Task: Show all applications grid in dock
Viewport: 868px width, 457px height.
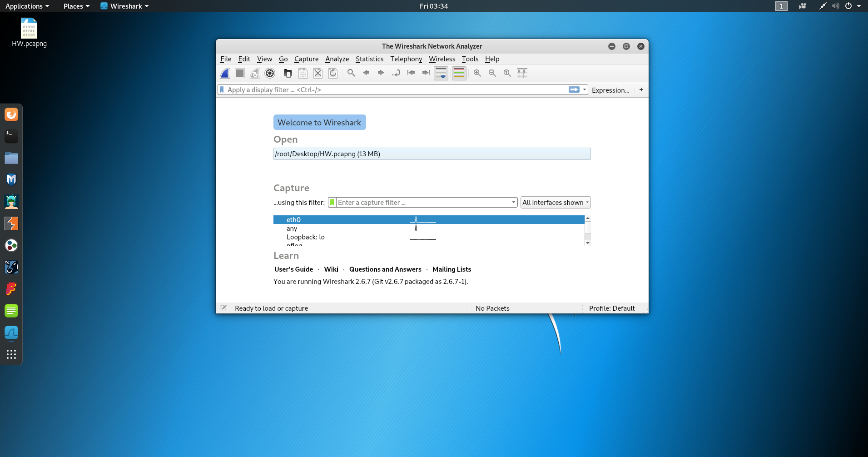Action: 11,354
